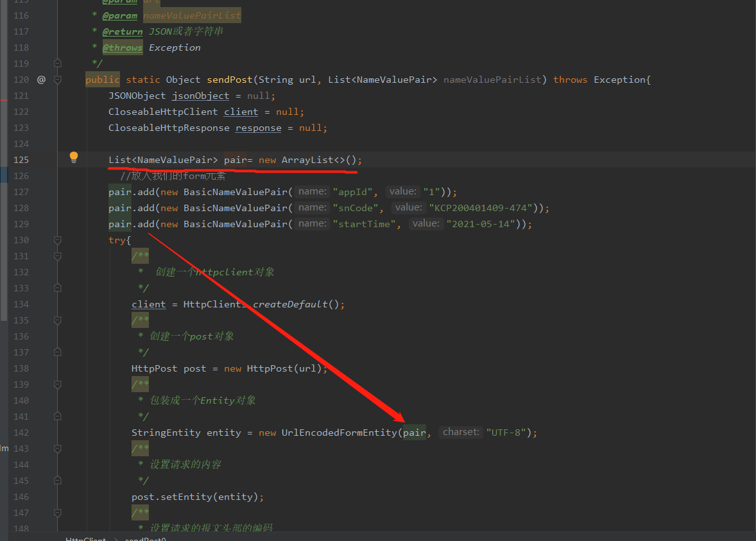Click the 'try' keyword on line 130

pyautogui.click(x=117, y=240)
